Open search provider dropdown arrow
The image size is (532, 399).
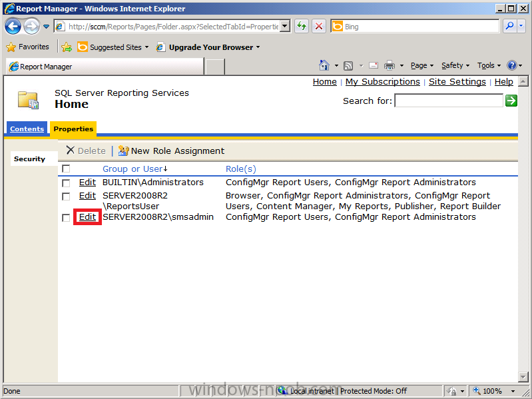(522, 26)
